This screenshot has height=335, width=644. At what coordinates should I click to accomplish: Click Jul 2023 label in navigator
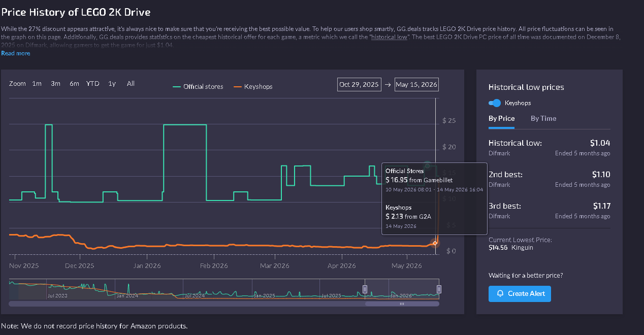(x=57, y=296)
